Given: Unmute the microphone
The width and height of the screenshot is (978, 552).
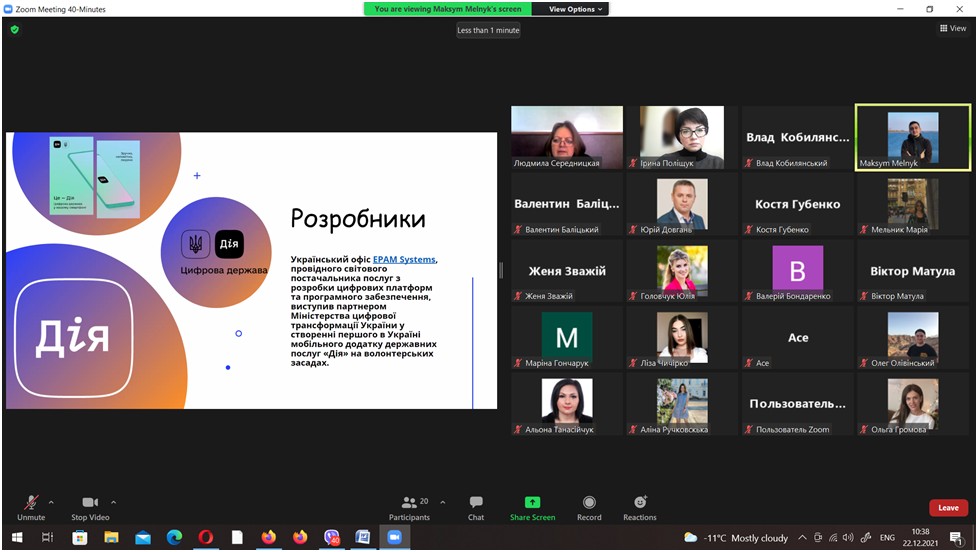Looking at the screenshot, I should tap(31, 507).
